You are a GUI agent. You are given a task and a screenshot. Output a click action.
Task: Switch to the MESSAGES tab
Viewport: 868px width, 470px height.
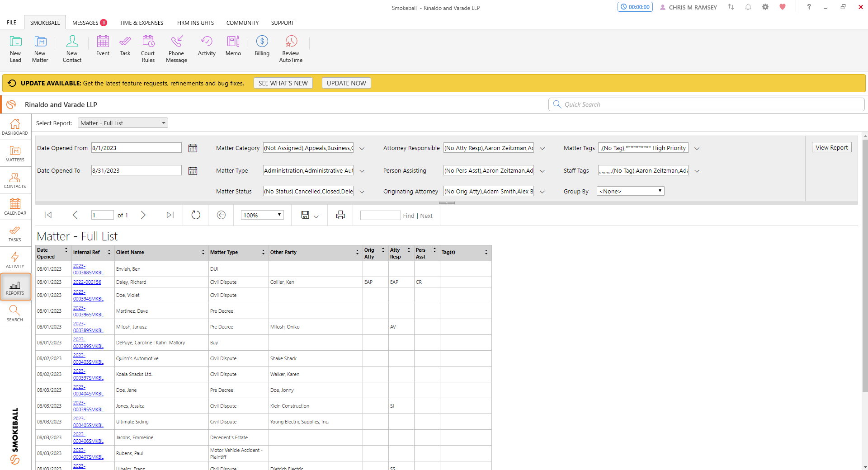90,23
